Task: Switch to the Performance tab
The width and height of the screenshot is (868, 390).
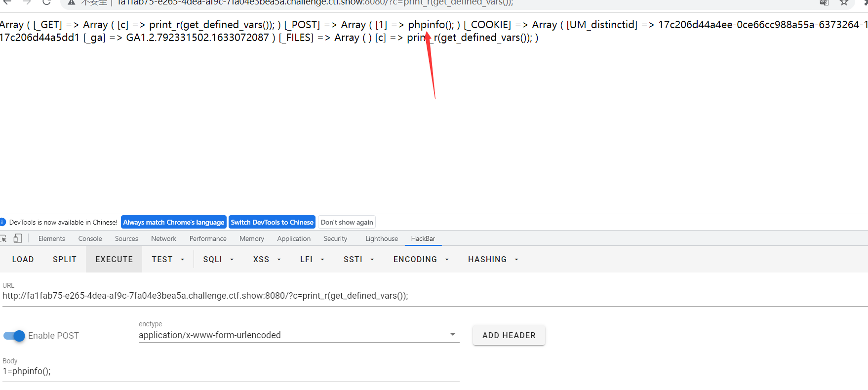Action: [208, 238]
